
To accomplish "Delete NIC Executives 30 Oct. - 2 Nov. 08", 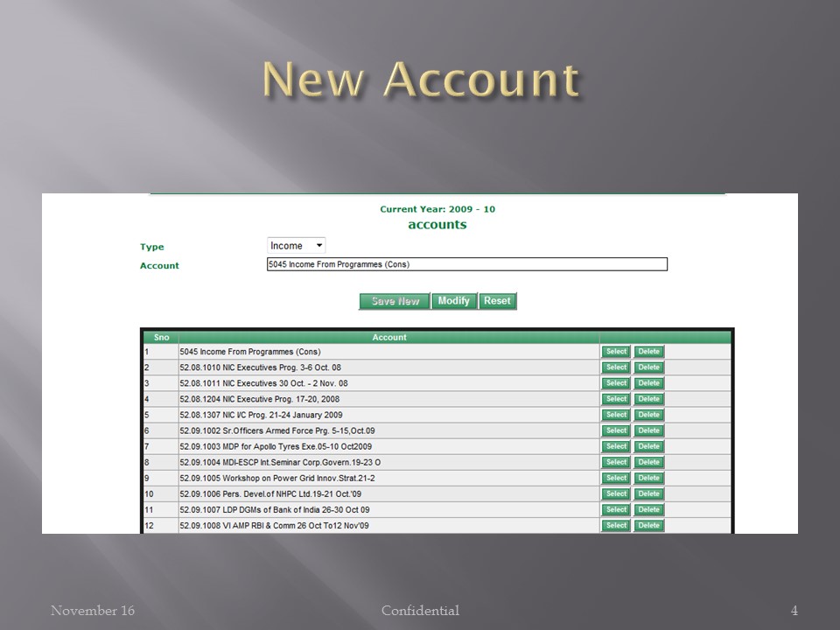I will 648,382.
